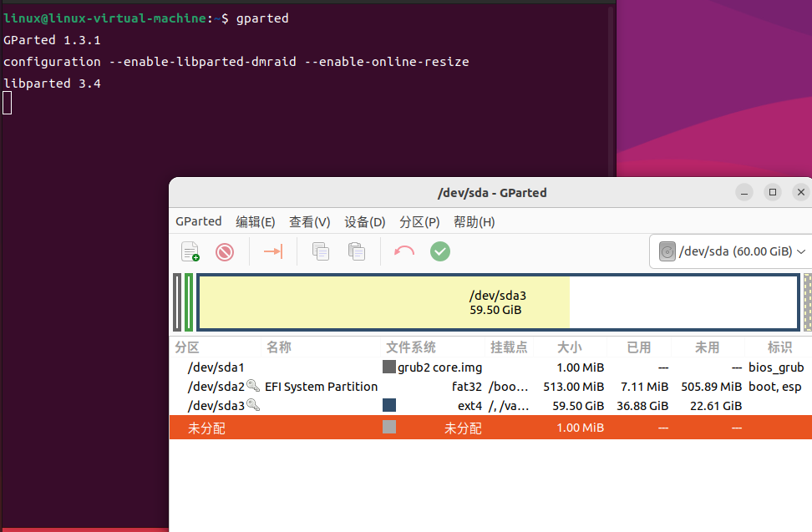Click the 7.11 MiB used cell
The image size is (812, 532).
(644, 387)
